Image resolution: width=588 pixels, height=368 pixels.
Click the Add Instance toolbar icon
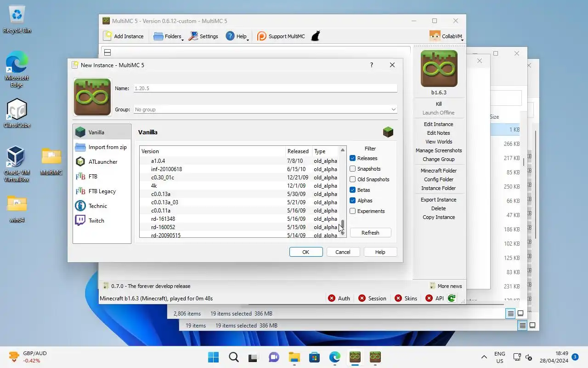coord(107,36)
